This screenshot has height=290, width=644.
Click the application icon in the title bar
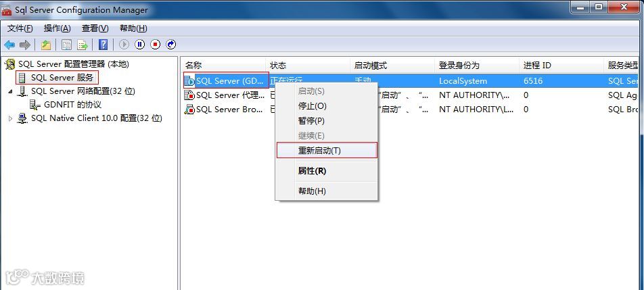click(7, 9)
